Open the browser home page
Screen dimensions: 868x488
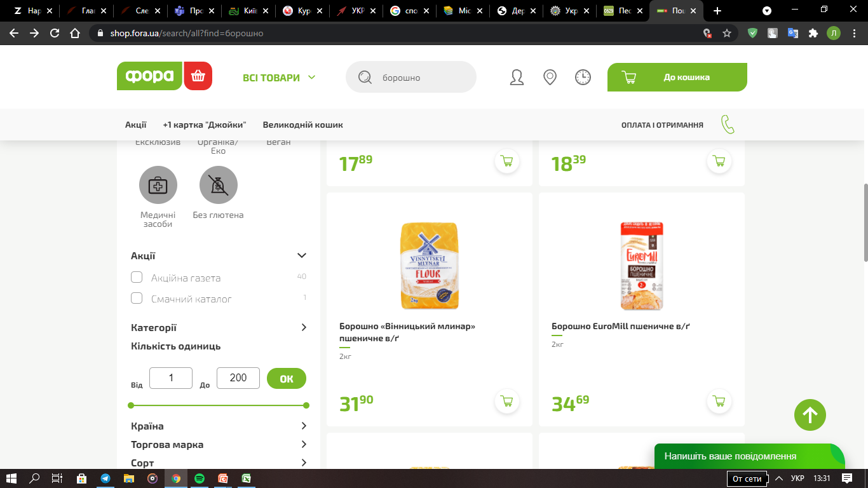click(x=75, y=33)
